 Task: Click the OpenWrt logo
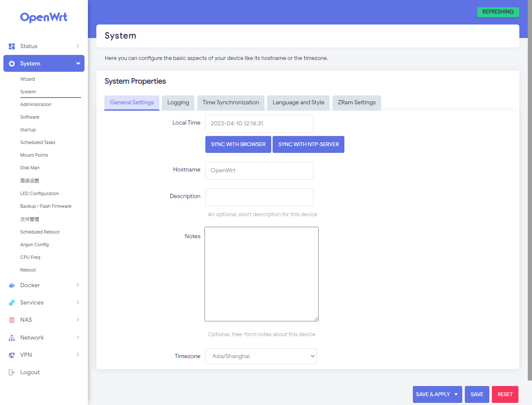point(44,17)
